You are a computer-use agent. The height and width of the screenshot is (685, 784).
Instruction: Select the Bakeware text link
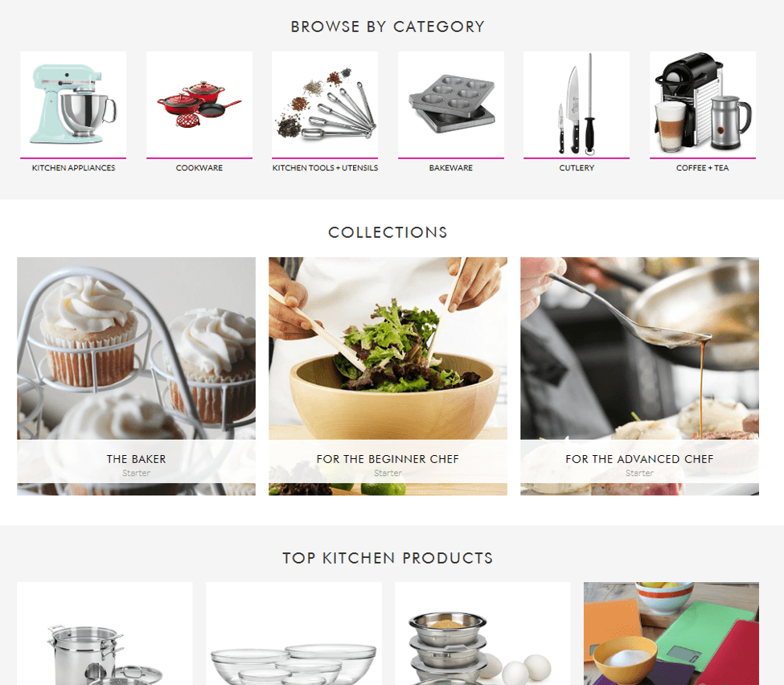pos(451,168)
